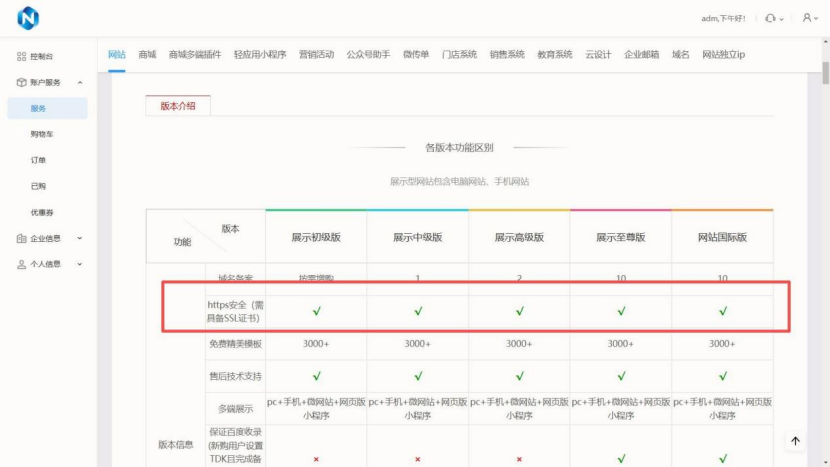This screenshot has width=830, height=467.
Task: Click the N logo in the header
Action: tap(27, 19)
